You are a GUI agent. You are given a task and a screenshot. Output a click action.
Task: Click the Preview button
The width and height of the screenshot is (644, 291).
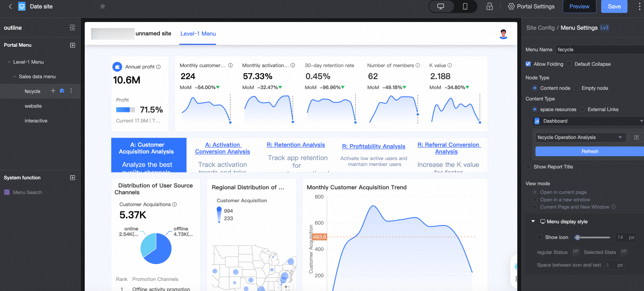tap(579, 7)
